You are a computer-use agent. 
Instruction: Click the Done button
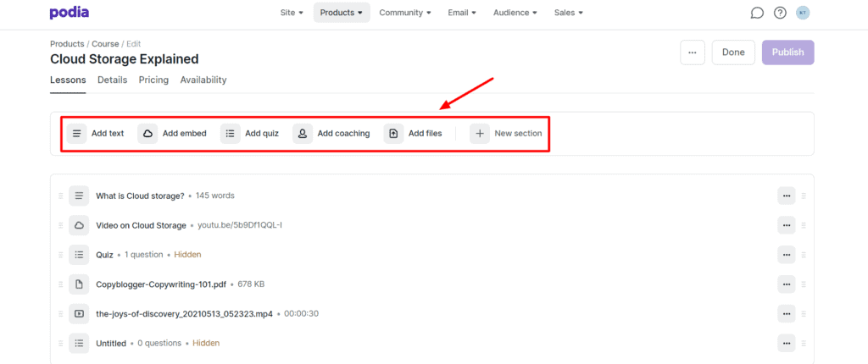(733, 52)
